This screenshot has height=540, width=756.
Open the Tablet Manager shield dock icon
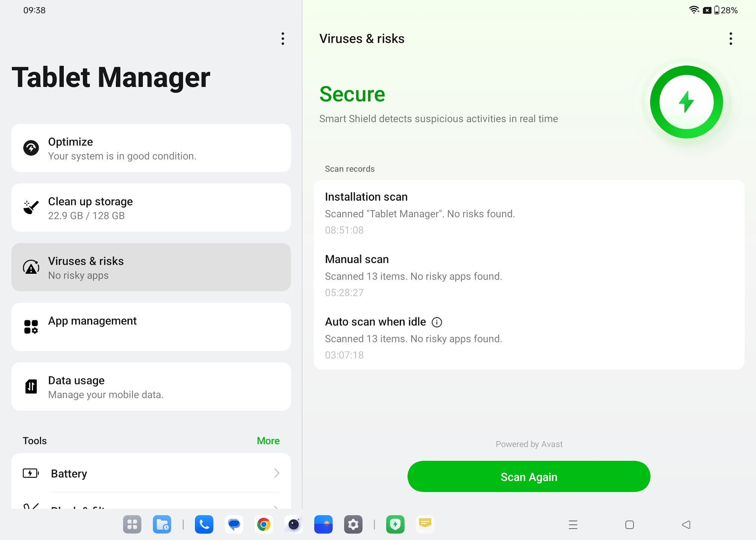click(395, 524)
